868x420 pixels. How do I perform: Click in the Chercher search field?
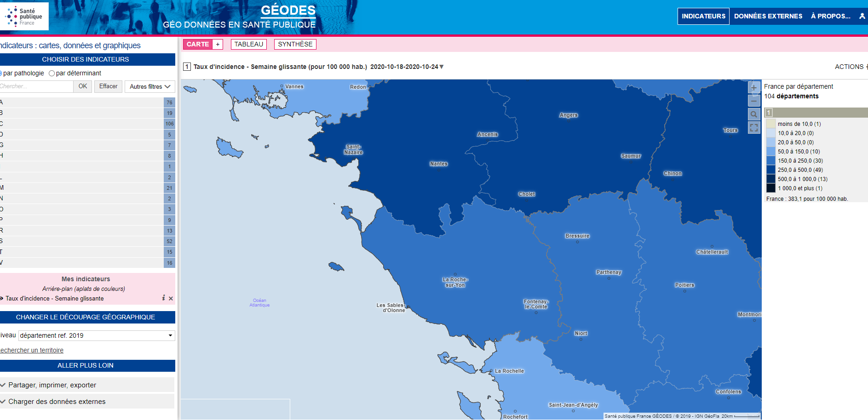36,86
